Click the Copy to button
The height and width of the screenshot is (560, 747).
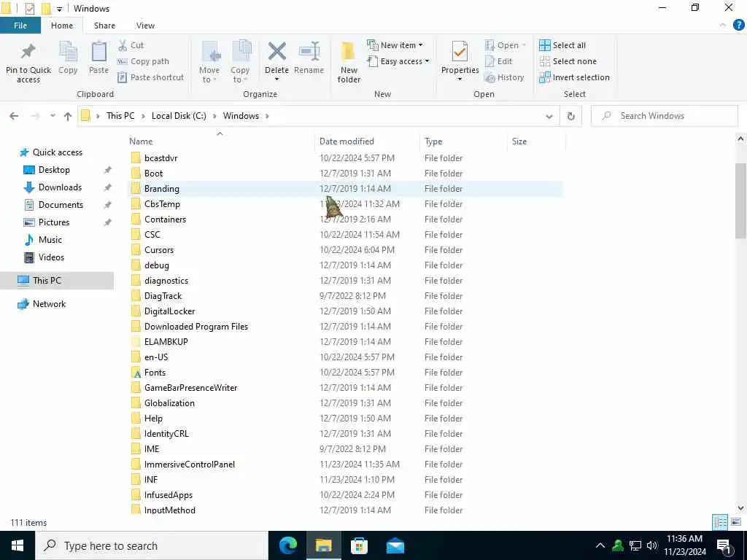coord(240,62)
